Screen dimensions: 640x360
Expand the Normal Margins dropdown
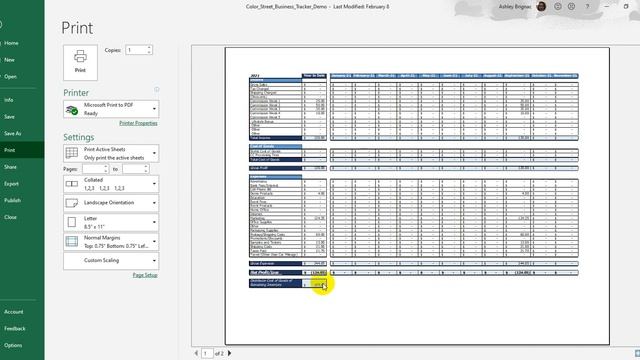(111, 242)
